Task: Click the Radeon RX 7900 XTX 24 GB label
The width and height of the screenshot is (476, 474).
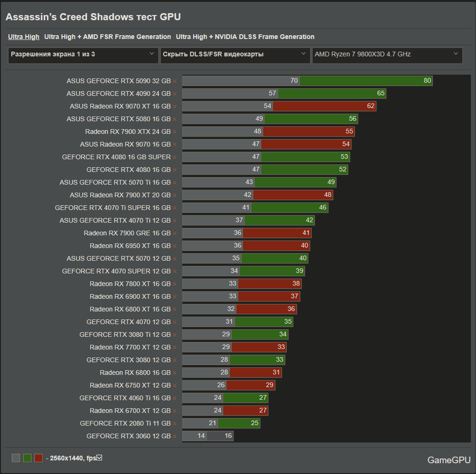Action: 128,132
